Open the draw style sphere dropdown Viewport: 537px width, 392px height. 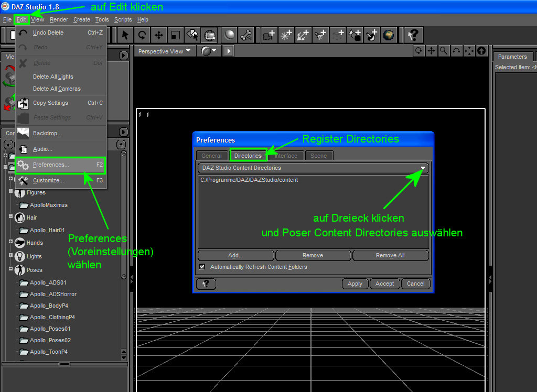click(x=209, y=51)
